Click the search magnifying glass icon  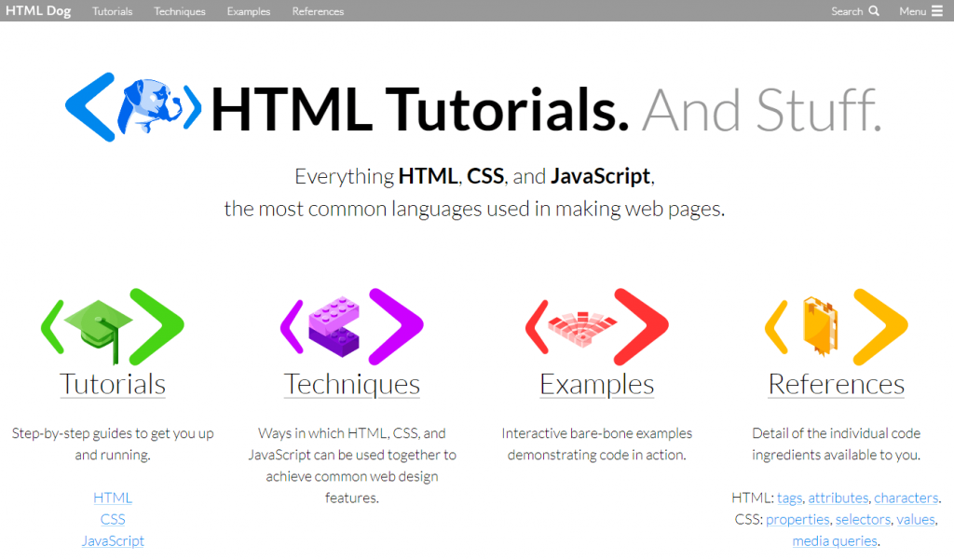(874, 11)
